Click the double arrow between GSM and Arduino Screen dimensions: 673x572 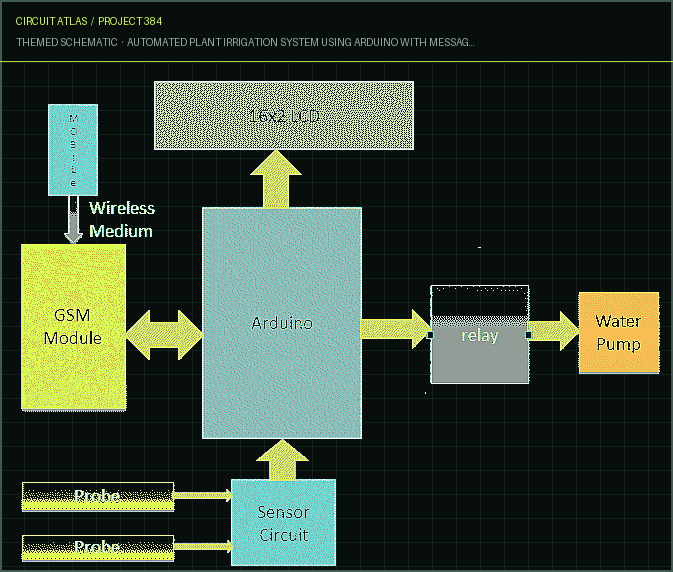coord(164,335)
